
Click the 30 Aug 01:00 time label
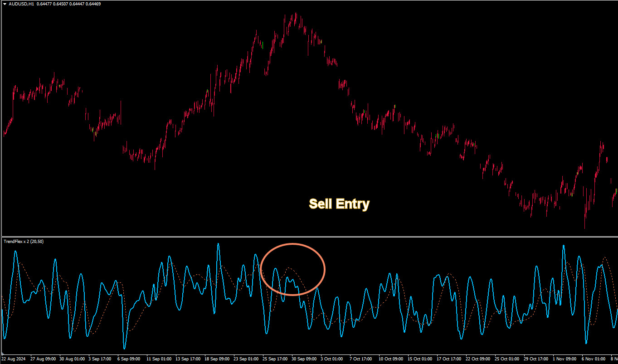pos(72,359)
